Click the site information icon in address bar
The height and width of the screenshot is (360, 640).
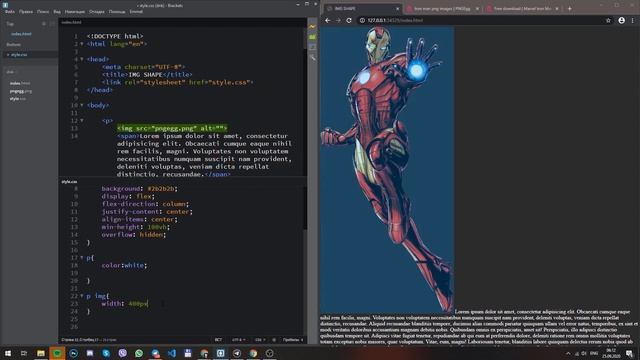tap(362, 20)
